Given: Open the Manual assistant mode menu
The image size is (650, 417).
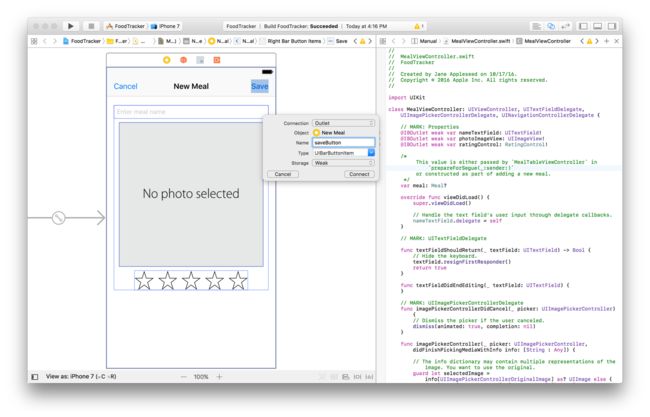Looking at the screenshot, I should tap(424, 41).
